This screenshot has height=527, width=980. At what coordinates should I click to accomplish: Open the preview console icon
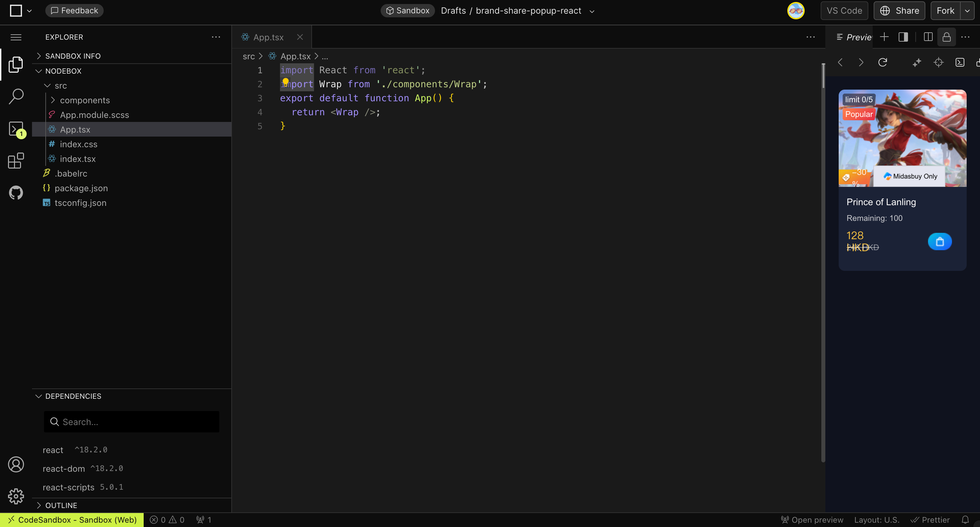pos(960,62)
